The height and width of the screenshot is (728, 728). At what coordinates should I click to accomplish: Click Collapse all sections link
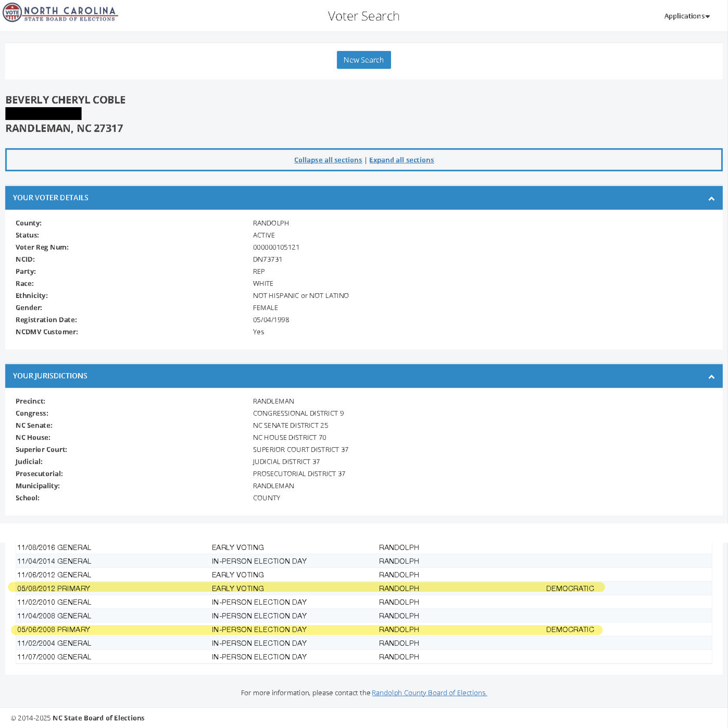click(x=328, y=160)
